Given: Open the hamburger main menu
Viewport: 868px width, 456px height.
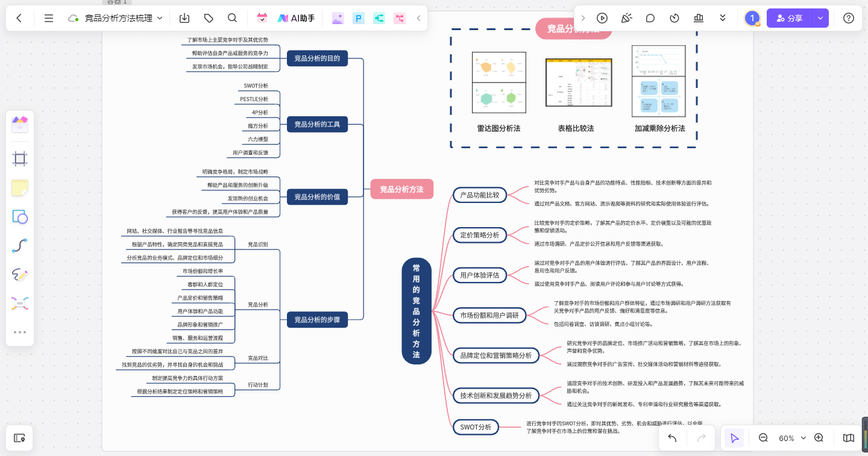Looking at the screenshot, I should (x=49, y=18).
